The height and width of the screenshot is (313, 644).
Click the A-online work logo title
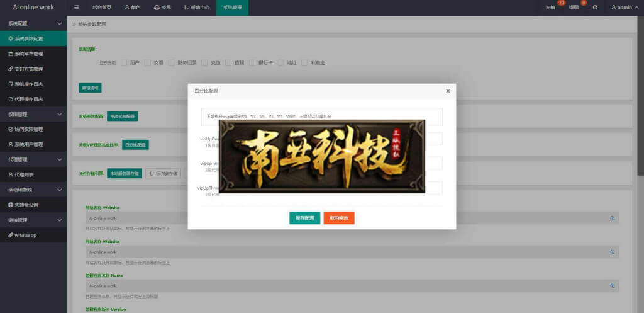click(33, 8)
